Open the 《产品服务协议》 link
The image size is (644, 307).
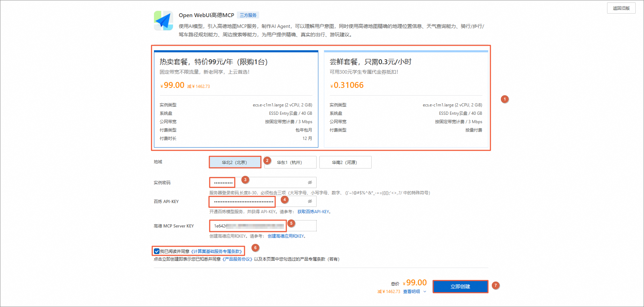pos(237,259)
